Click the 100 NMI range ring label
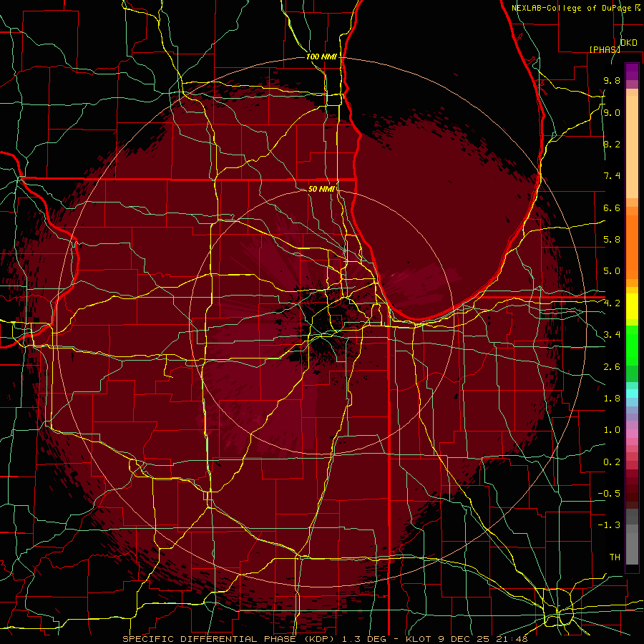This screenshot has height=644, width=644. (321, 57)
